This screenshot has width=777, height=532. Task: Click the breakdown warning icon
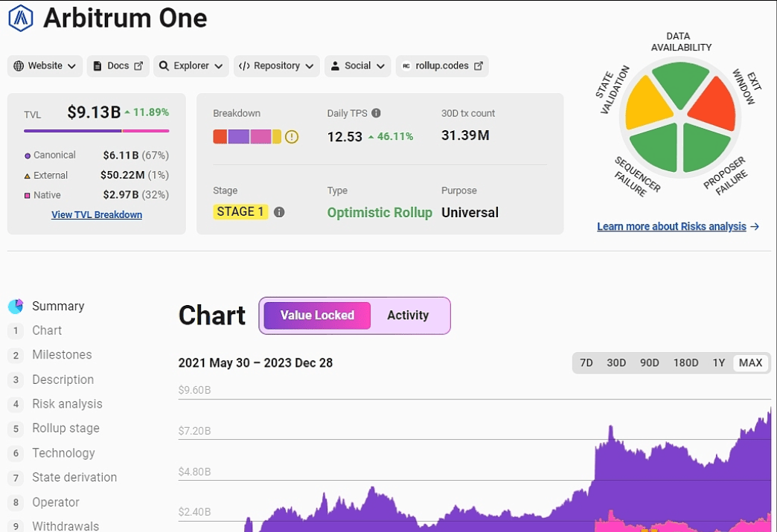click(292, 136)
